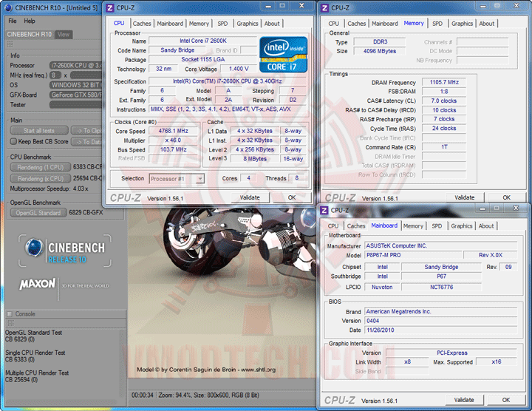Switch to the CINEBENCH R10 tab
Viewport: 532px width, 411px height.
point(30,34)
